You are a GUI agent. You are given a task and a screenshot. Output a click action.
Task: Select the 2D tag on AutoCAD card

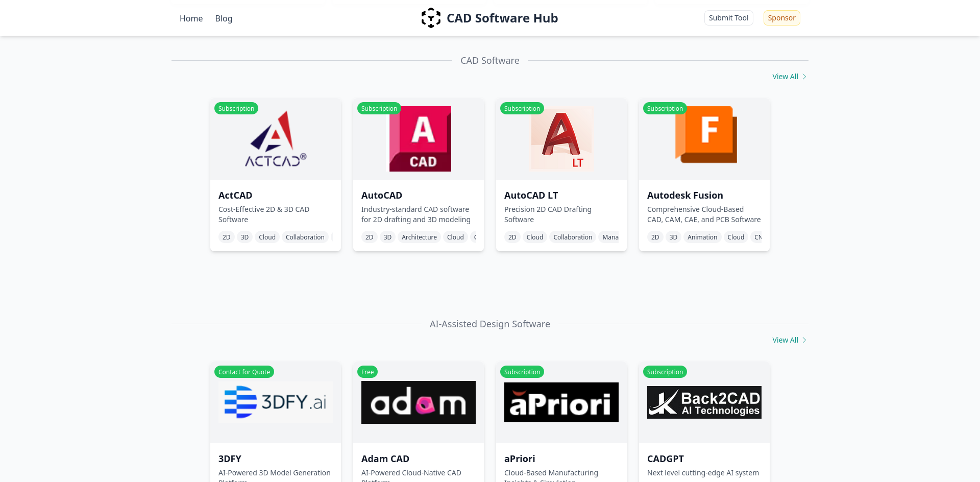pos(370,237)
